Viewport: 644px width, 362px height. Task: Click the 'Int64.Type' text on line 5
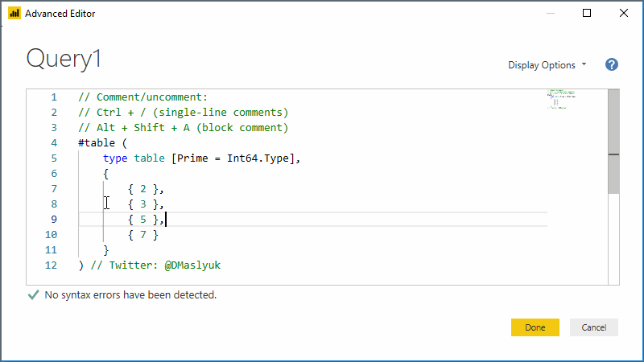click(258, 158)
